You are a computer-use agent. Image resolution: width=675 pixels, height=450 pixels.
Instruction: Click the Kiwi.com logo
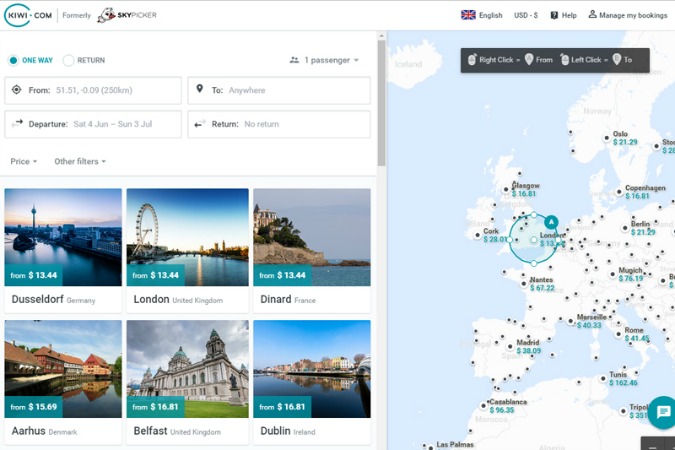31,15
